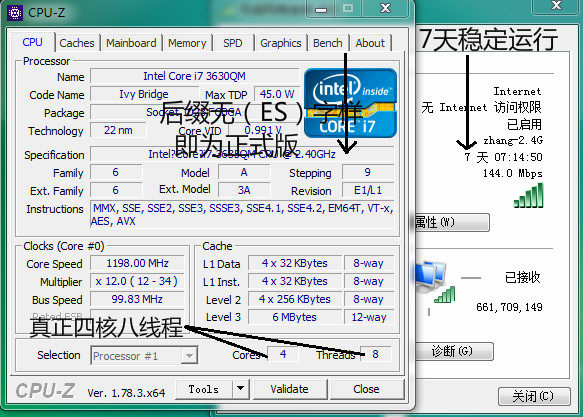583x417 pixels.
Task: Expand the Processor #1 selection dropdown
Action: click(x=189, y=356)
